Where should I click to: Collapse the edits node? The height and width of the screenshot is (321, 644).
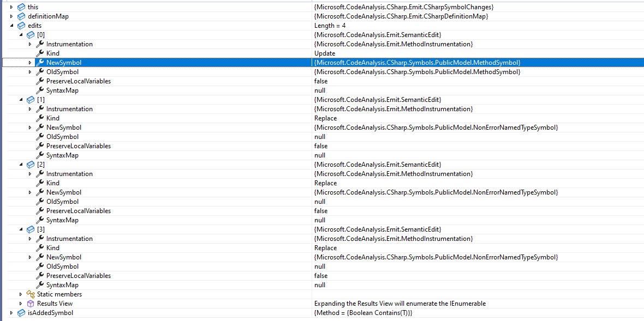point(12,25)
